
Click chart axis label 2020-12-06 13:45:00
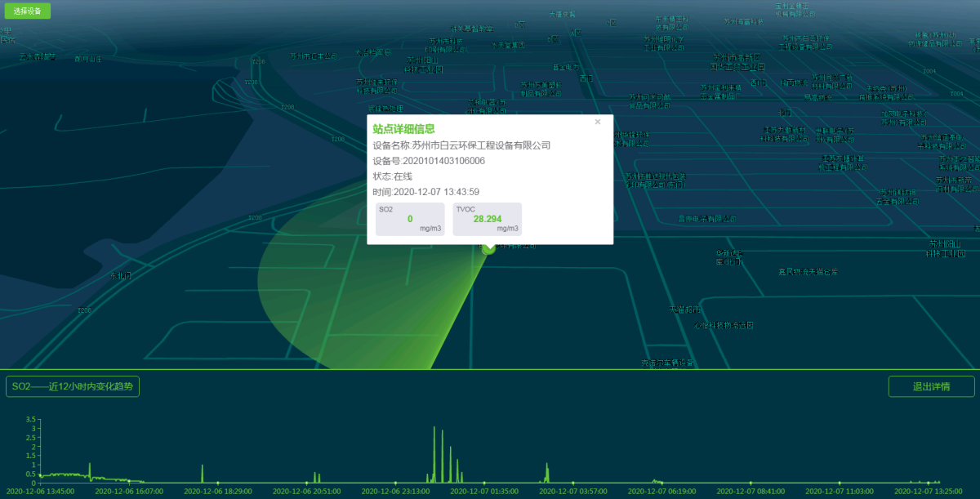coord(39,492)
